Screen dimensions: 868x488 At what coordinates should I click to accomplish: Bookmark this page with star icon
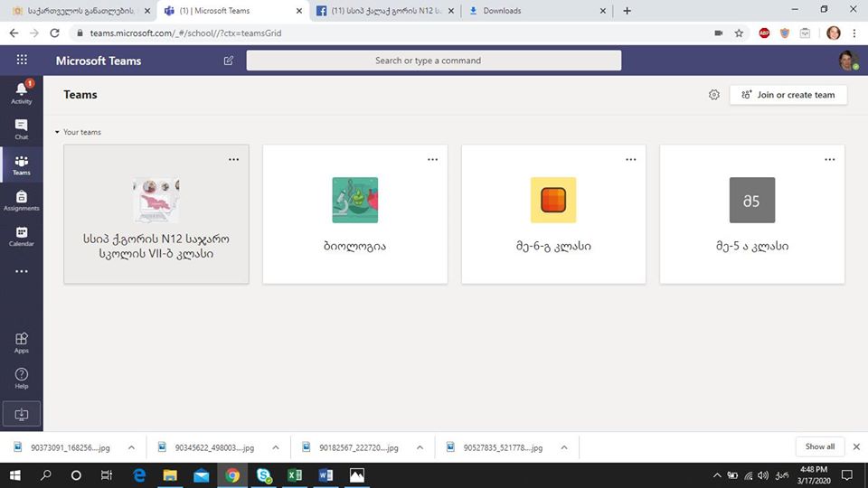coord(739,33)
